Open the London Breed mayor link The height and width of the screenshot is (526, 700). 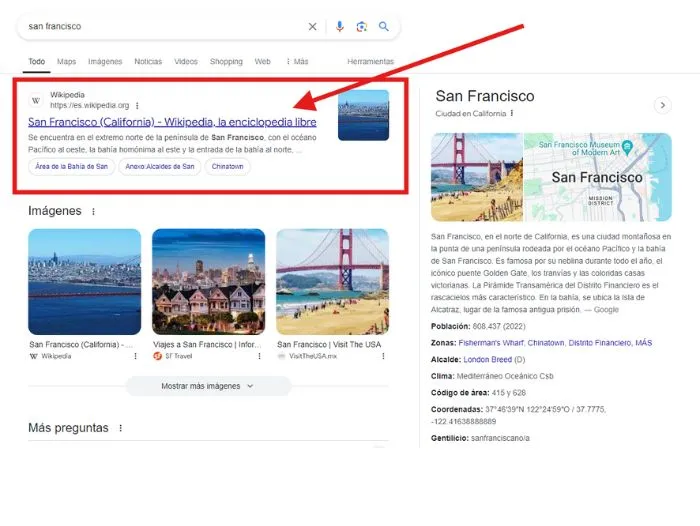click(488, 359)
